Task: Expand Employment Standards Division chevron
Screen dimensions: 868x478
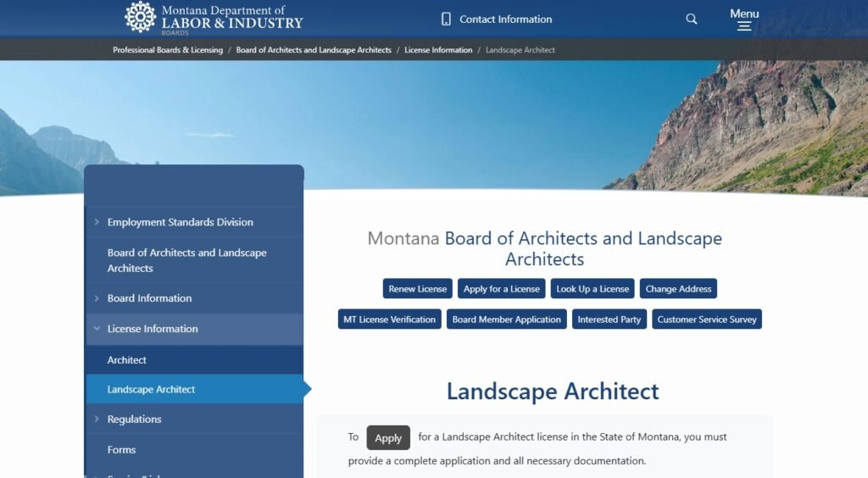Action: tap(97, 222)
